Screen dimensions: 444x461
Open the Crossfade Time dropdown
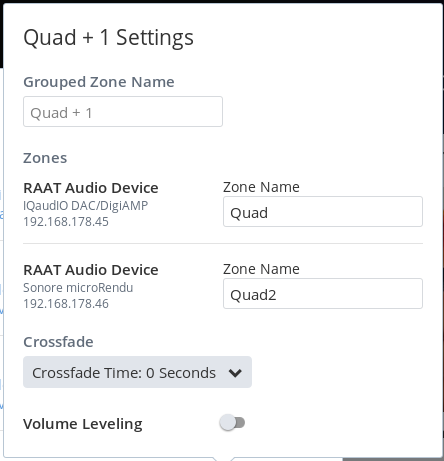(137, 372)
